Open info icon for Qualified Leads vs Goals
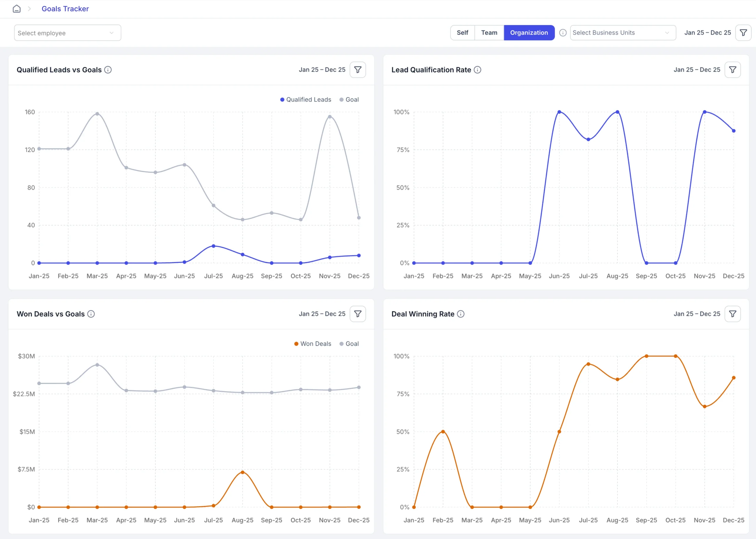The height and width of the screenshot is (539, 756). [x=108, y=70]
